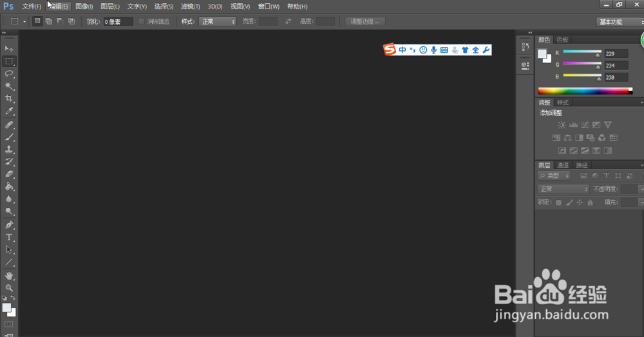Select the Zoom tool
This screenshot has width=644, height=337.
(8, 288)
